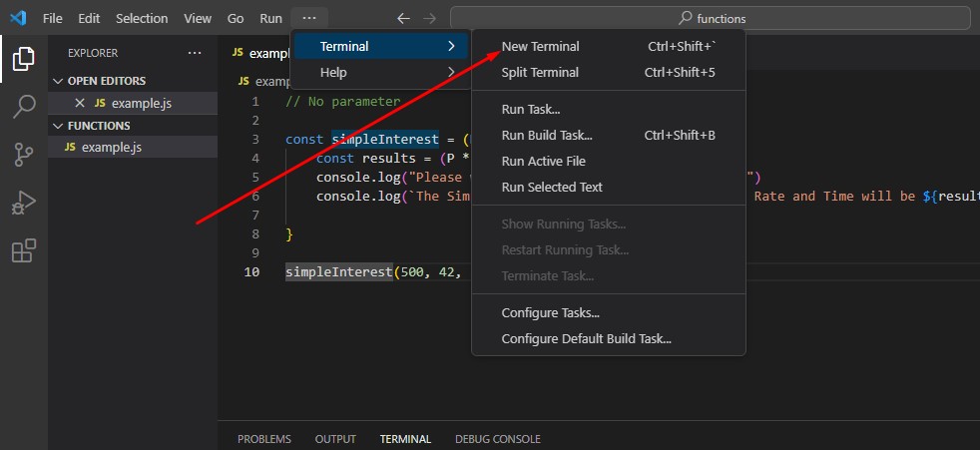980x450 pixels.
Task: Click the functions search command box
Action: [x=710, y=19]
